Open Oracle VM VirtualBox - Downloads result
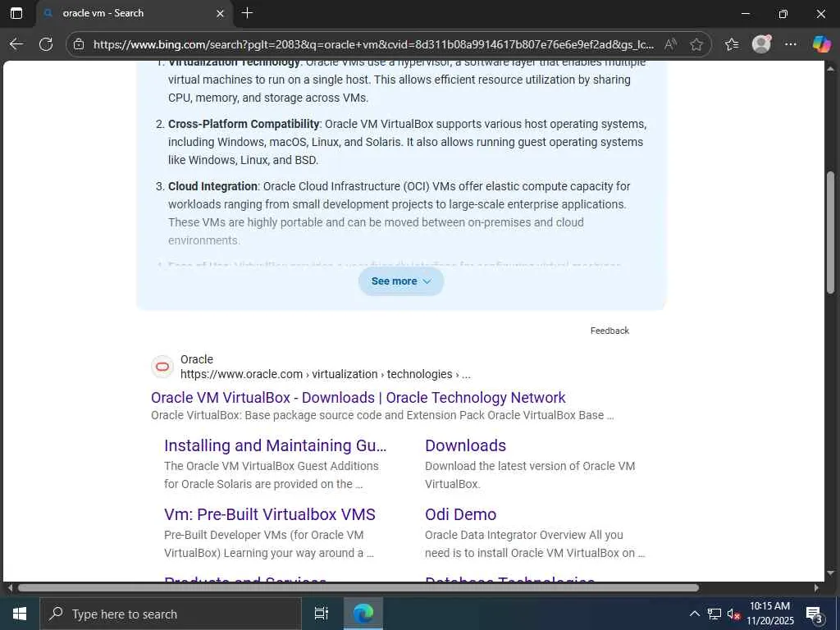This screenshot has height=630, width=840. (358, 398)
